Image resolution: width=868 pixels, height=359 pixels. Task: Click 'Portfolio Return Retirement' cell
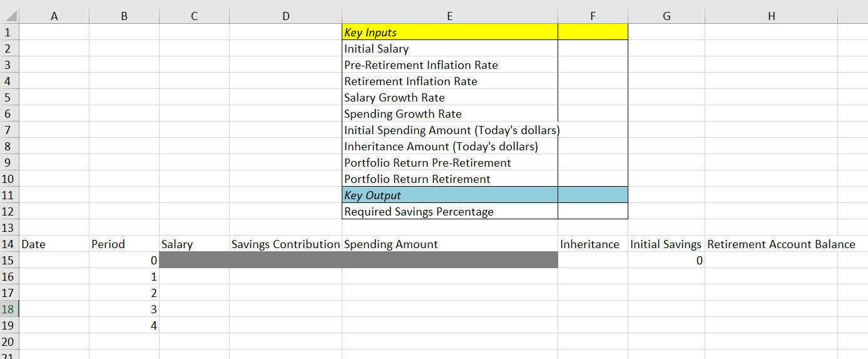click(450, 179)
